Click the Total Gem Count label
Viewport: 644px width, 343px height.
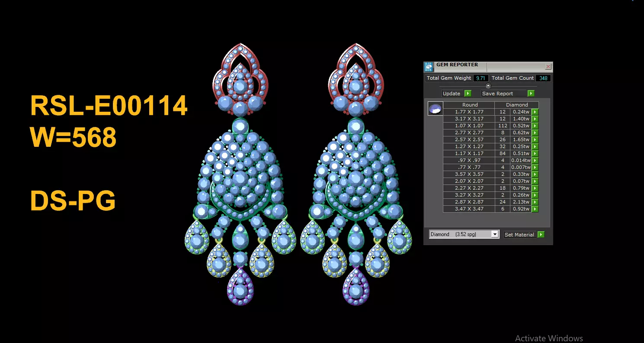coord(513,78)
